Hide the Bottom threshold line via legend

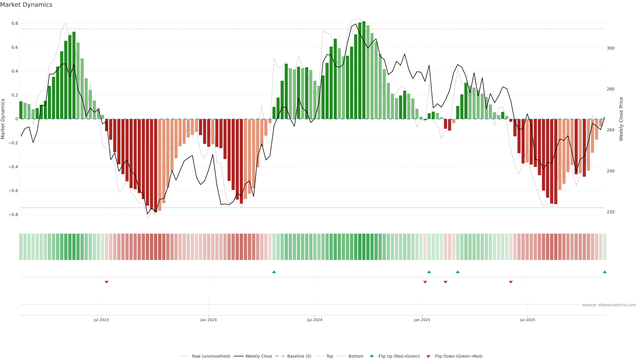(356, 356)
